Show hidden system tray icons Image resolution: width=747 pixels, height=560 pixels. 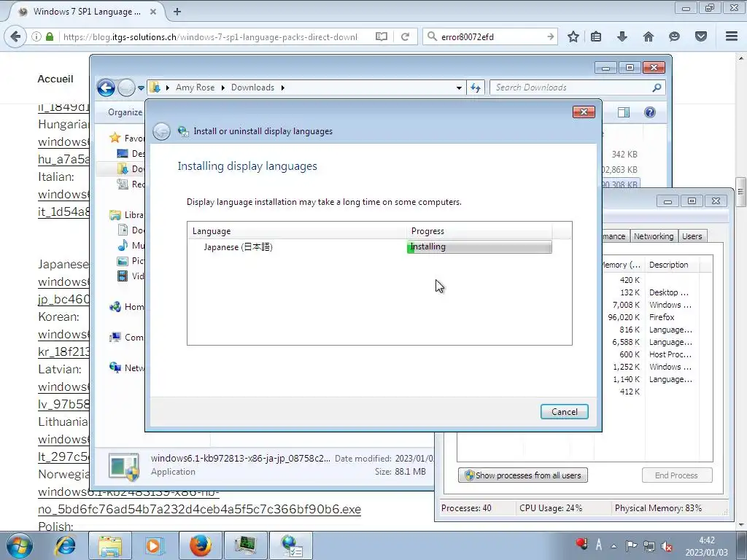pos(614,546)
